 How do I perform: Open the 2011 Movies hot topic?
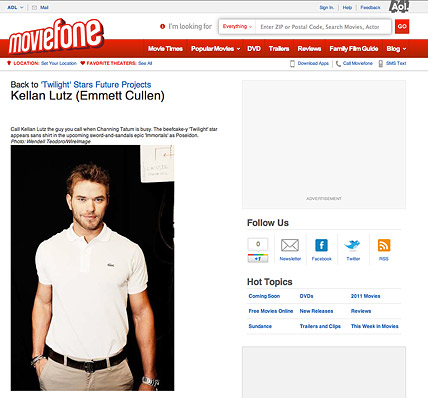(365, 296)
